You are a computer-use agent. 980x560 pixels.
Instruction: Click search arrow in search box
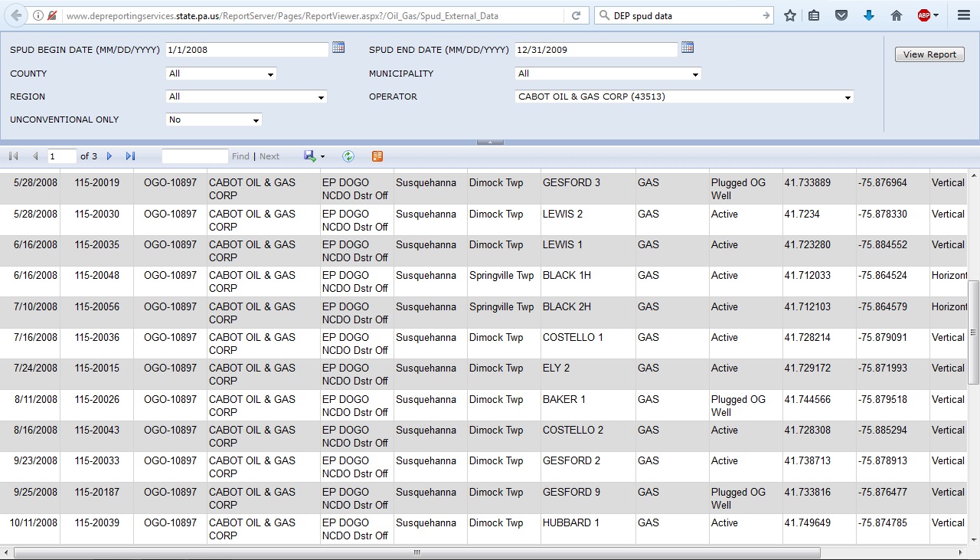(x=766, y=15)
